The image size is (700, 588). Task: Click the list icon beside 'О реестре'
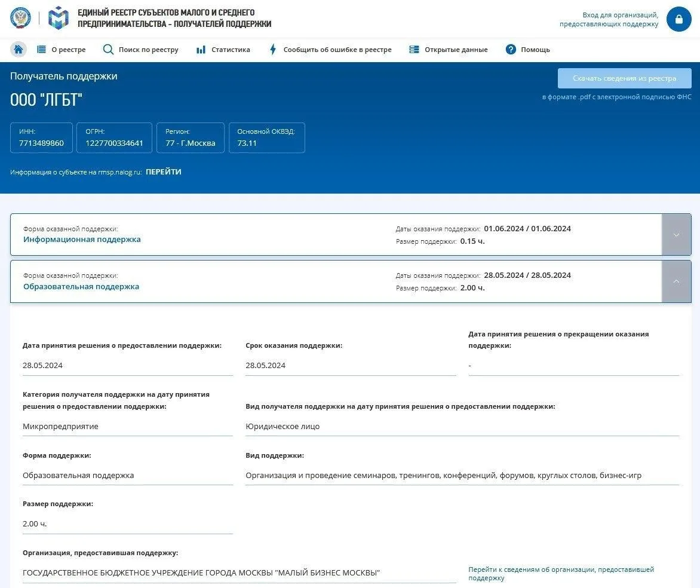click(x=41, y=49)
